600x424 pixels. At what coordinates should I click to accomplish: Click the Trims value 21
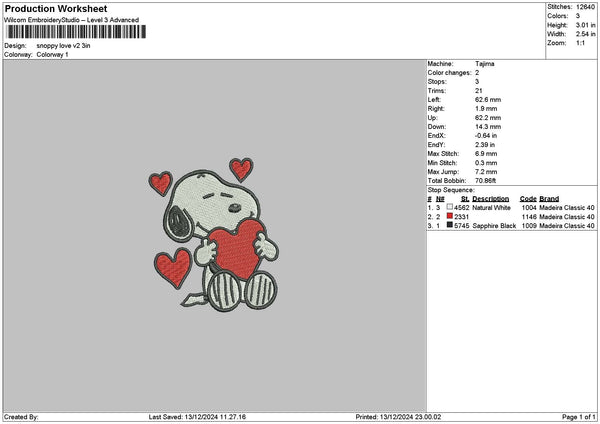(478, 91)
